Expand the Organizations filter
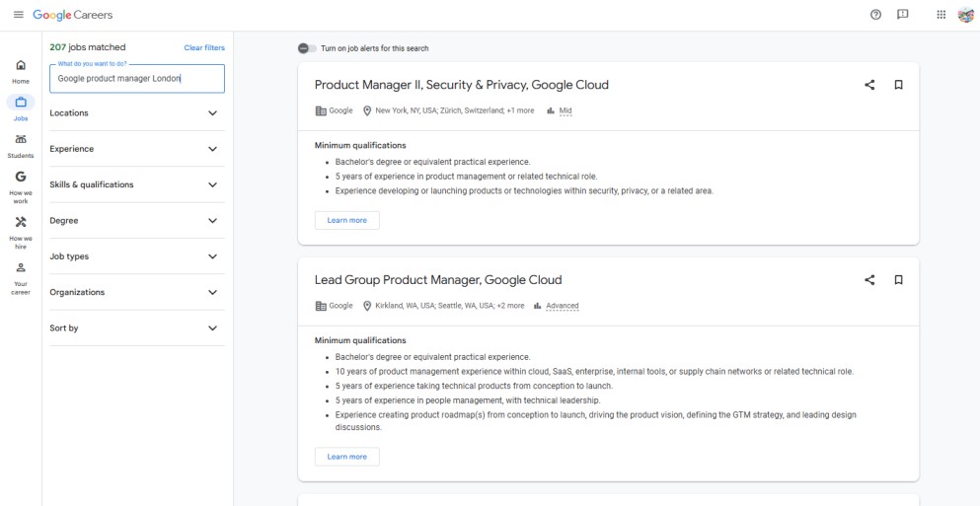This screenshot has width=980, height=506. [137, 292]
